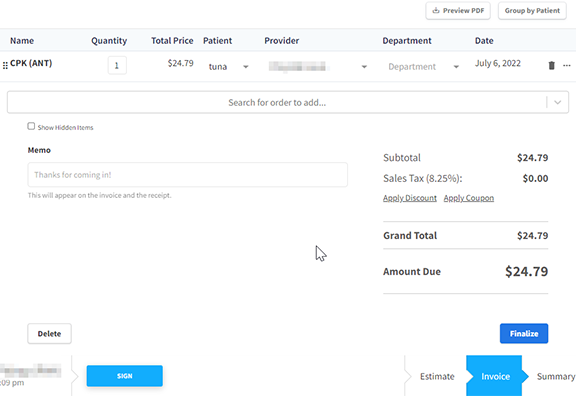Open the Patient dropdown showing tuna

[228, 67]
